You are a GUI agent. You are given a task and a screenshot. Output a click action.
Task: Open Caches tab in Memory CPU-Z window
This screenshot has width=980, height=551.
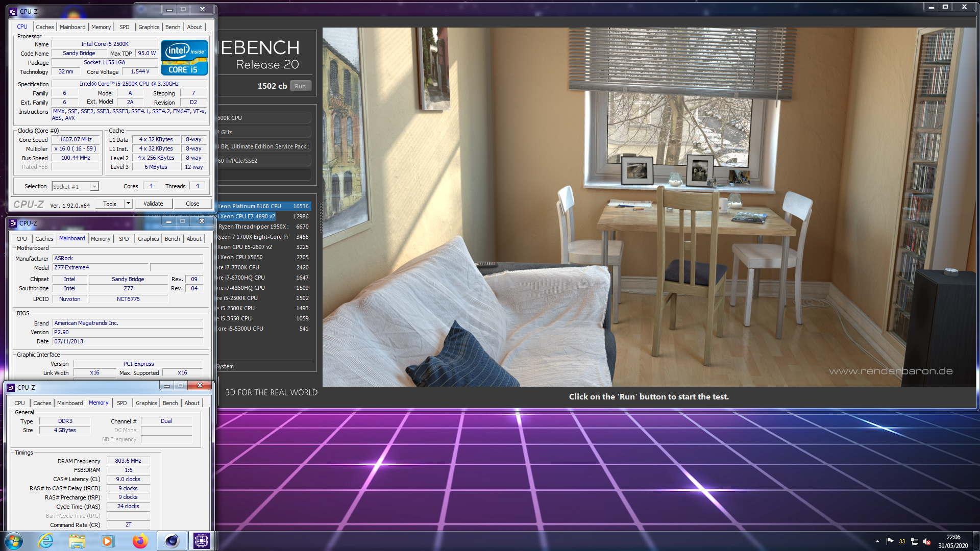pos(42,403)
